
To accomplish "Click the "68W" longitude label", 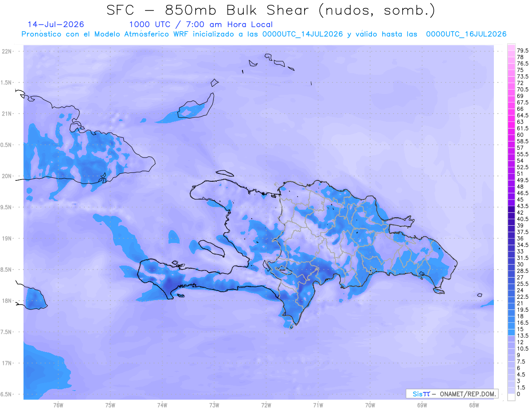I will 474,405.
